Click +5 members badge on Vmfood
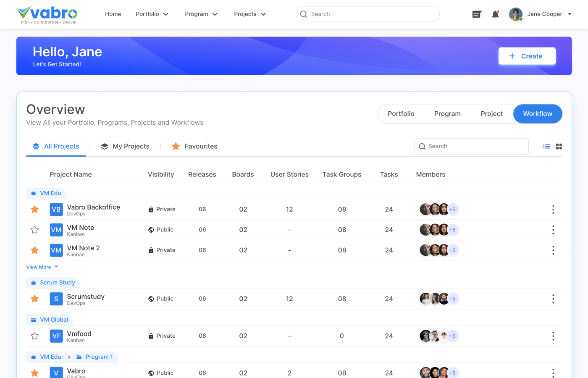The height and width of the screenshot is (378, 588). coord(452,336)
